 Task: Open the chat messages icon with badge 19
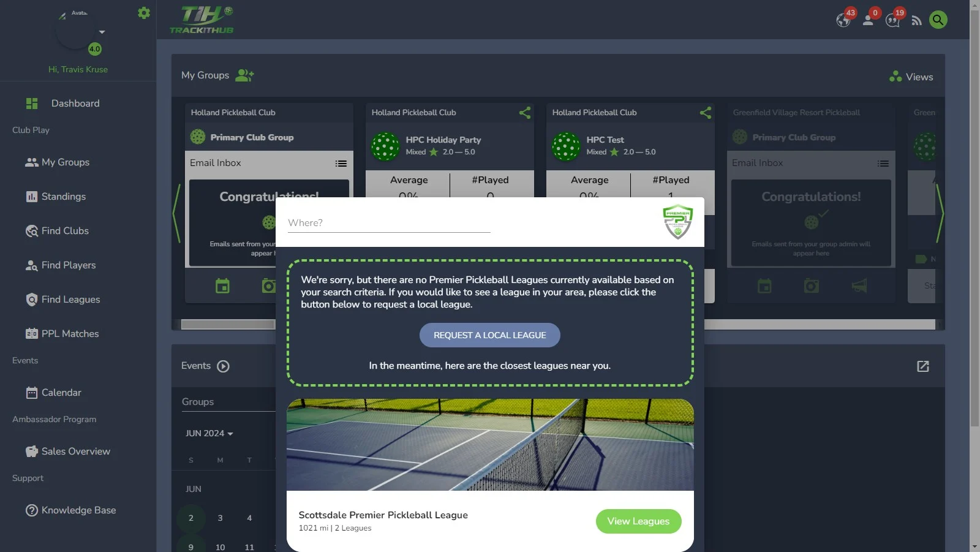coord(893,21)
